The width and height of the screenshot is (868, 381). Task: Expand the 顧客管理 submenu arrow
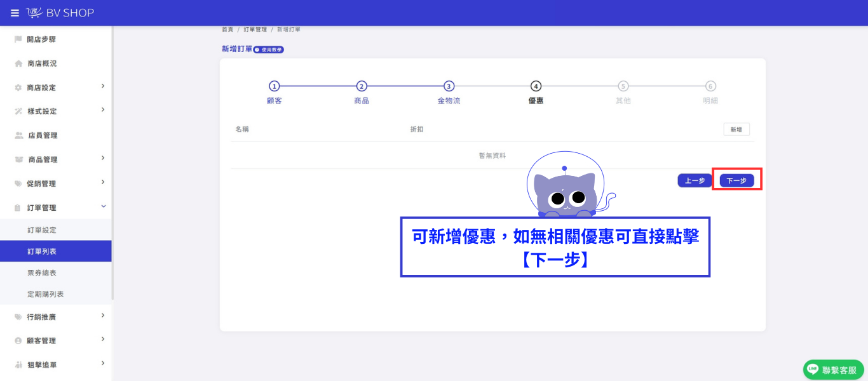coord(103,340)
